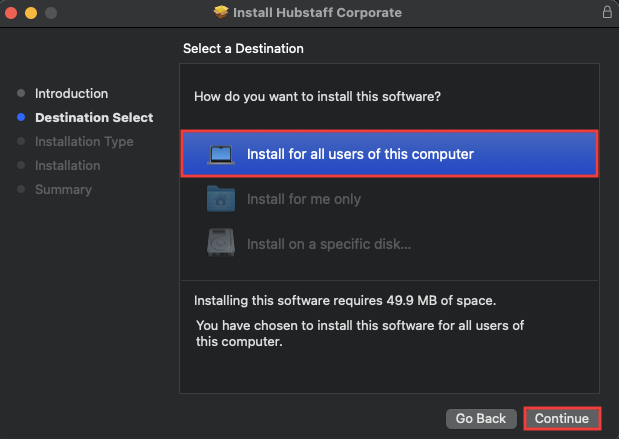Select the Installation step in sidebar
This screenshot has width=619, height=439.
pos(68,165)
